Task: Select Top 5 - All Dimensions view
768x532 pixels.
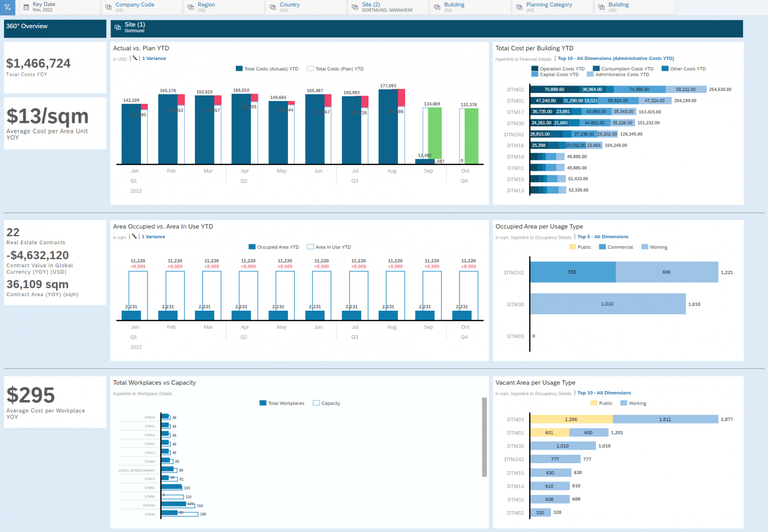Action: [602, 236]
